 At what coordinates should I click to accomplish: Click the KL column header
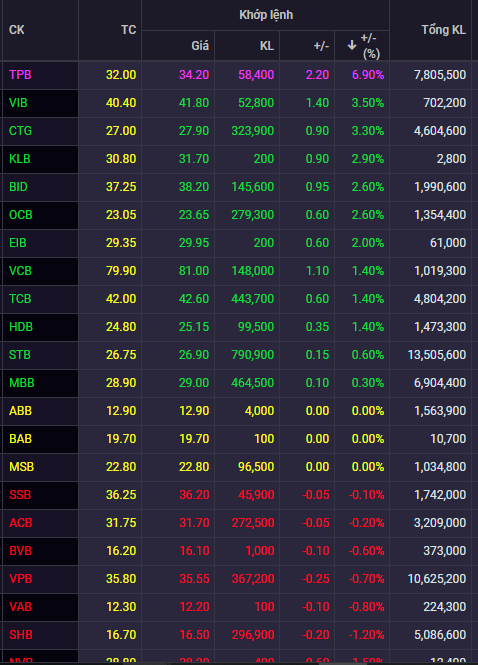[267, 45]
